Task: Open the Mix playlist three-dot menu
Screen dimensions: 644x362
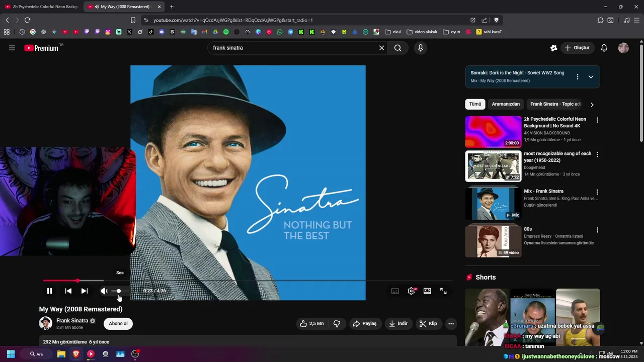Action: pos(578,77)
